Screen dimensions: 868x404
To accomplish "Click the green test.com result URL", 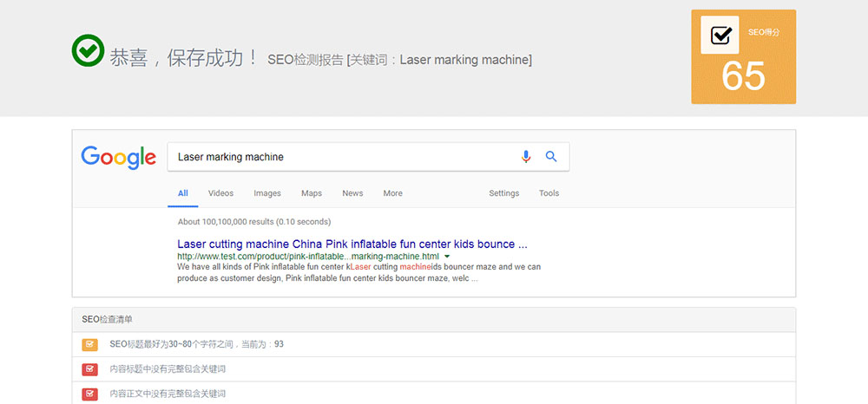I will (x=308, y=257).
